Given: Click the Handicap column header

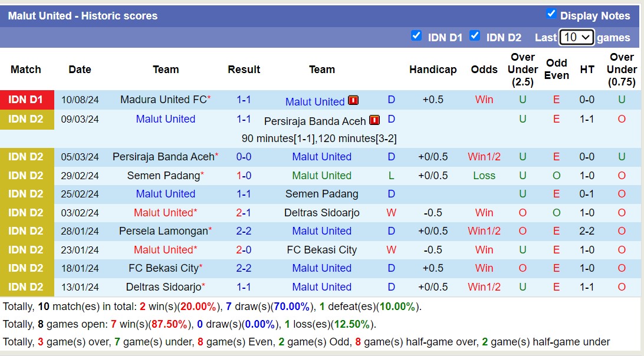Looking at the screenshot, I should click(x=433, y=70).
